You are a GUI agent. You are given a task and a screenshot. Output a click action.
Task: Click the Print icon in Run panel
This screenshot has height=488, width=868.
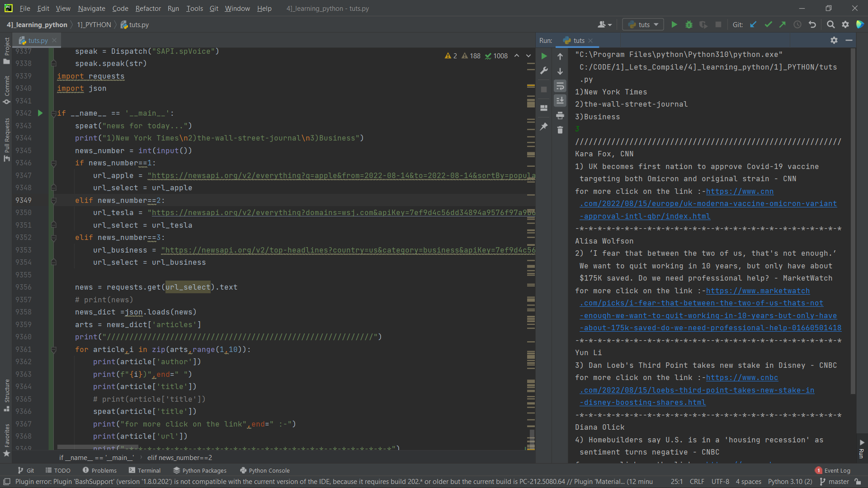pos(560,116)
